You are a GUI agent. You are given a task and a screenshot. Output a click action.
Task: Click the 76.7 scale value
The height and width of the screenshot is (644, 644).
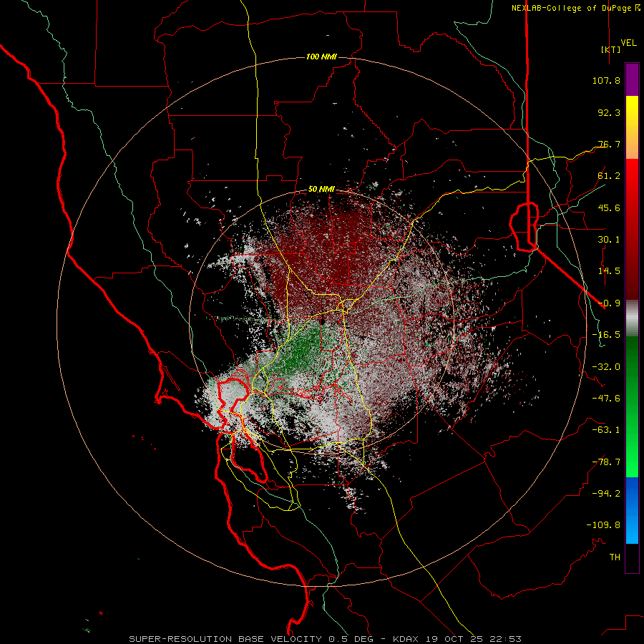tap(609, 144)
